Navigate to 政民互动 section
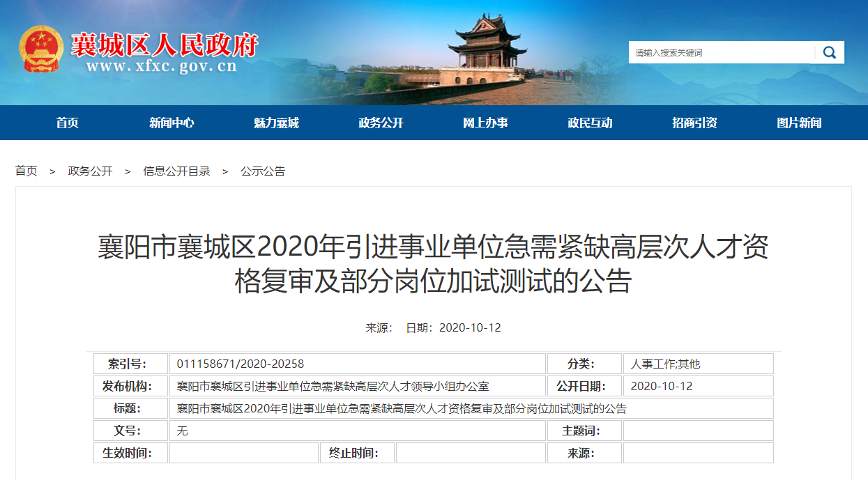Image resolution: width=868 pixels, height=480 pixels. pyautogui.click(x=590, y=123)
